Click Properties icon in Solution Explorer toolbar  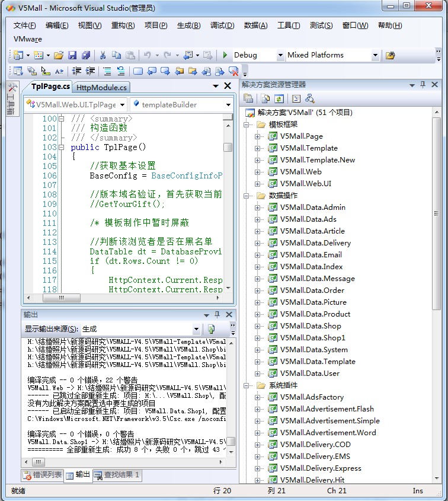(x=248, y=99)
